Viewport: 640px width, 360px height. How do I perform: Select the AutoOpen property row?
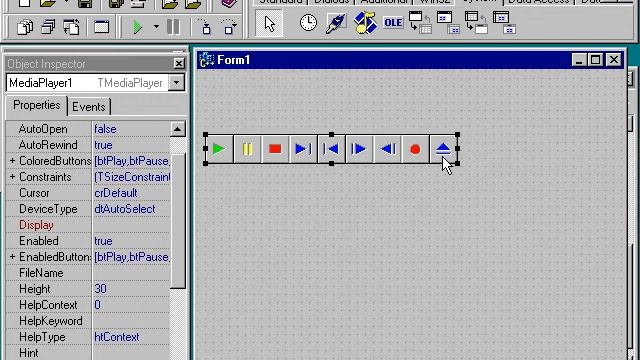88,129
